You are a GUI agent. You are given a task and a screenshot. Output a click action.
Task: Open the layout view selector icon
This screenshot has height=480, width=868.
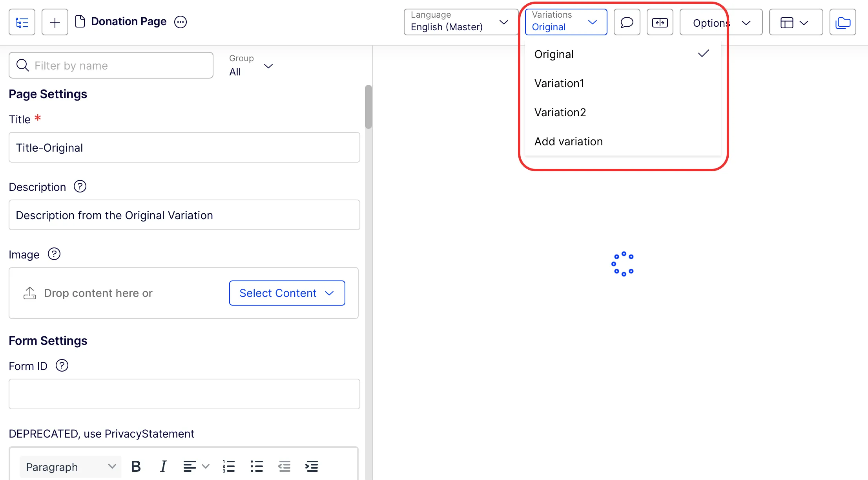pos(796,22)
